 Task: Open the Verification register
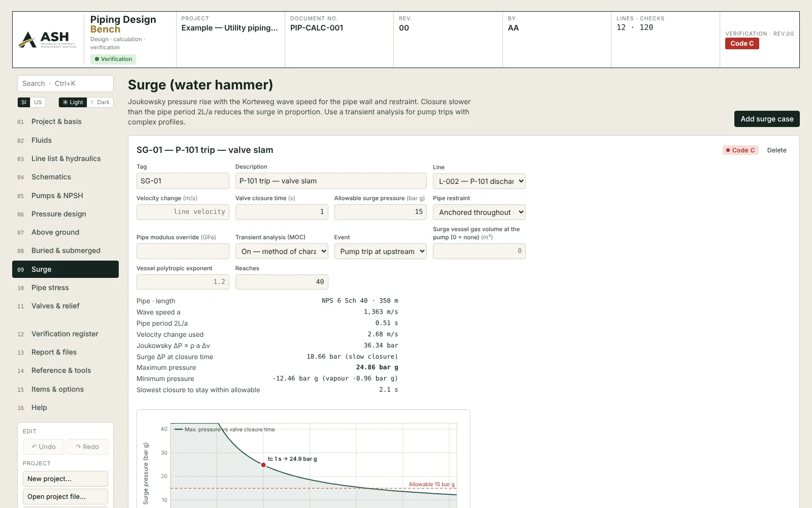pyautogui.click(x=65, y=334)
